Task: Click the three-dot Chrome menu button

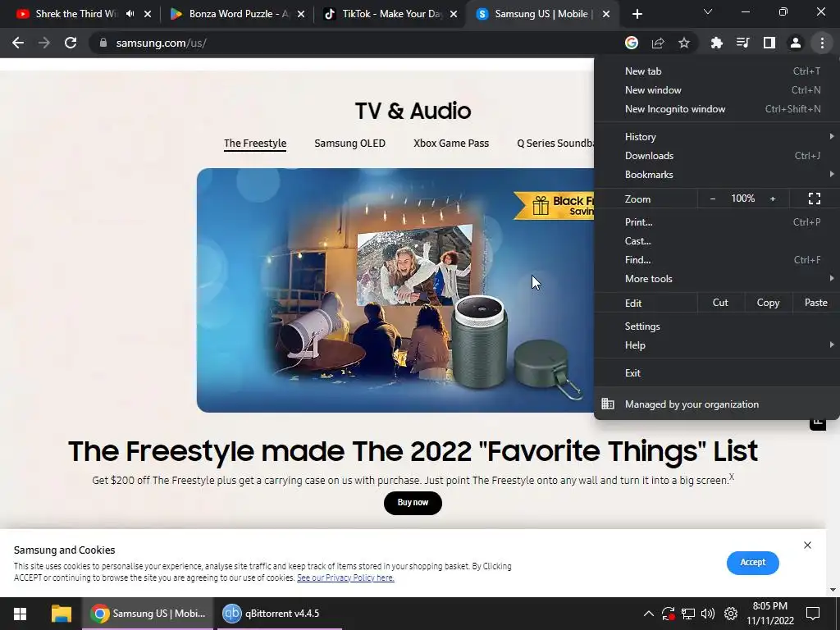Action: pos(822,43)
